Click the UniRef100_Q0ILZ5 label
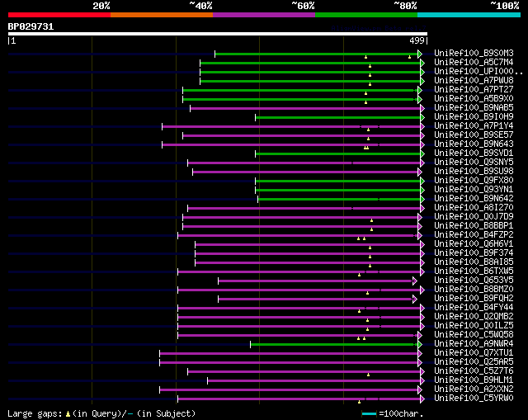This screenshot has height=420, width=528. tap(474, 326)
